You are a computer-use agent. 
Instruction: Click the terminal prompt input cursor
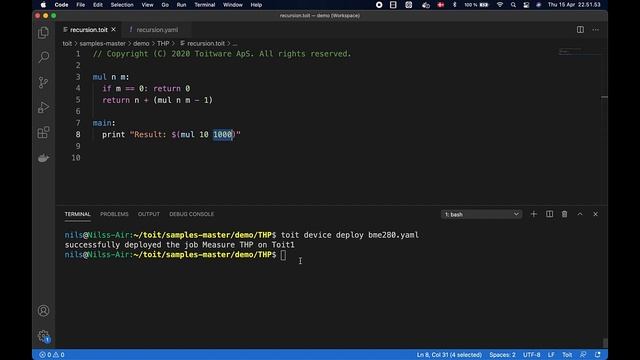[x=283, y=255]
